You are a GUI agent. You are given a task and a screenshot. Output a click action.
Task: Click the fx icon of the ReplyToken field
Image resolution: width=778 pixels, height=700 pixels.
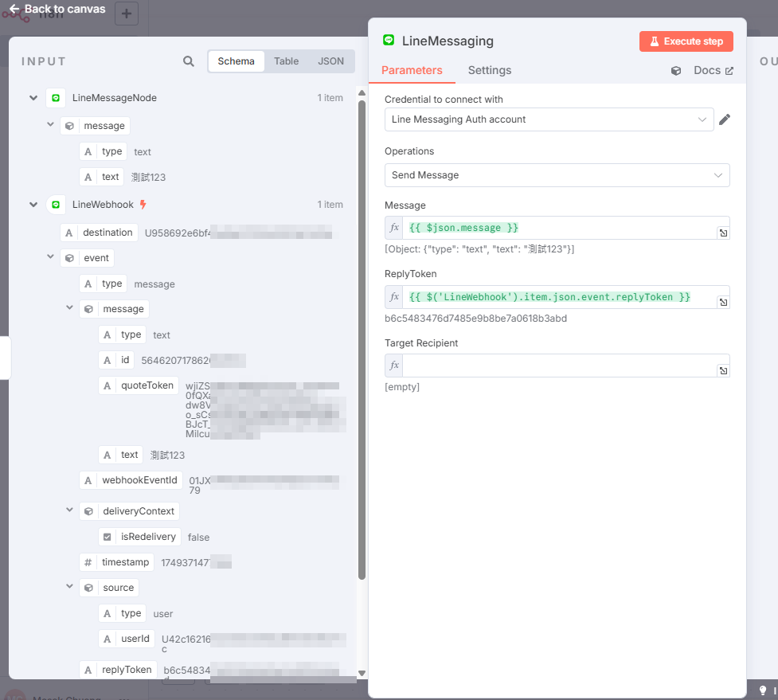(x=394, y=297)
